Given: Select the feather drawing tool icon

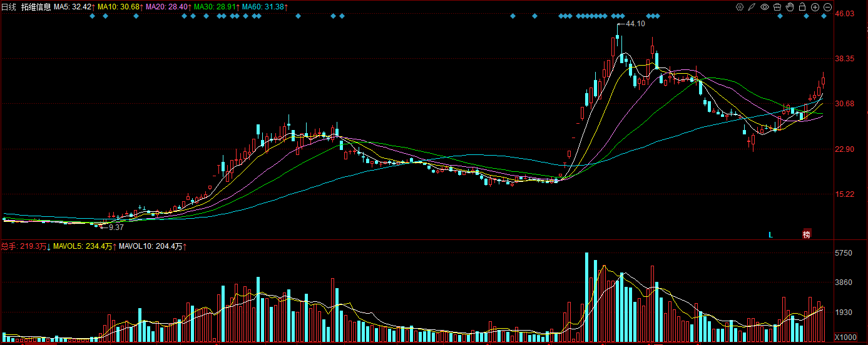Looking at the screenshot, I should point(752,7).
